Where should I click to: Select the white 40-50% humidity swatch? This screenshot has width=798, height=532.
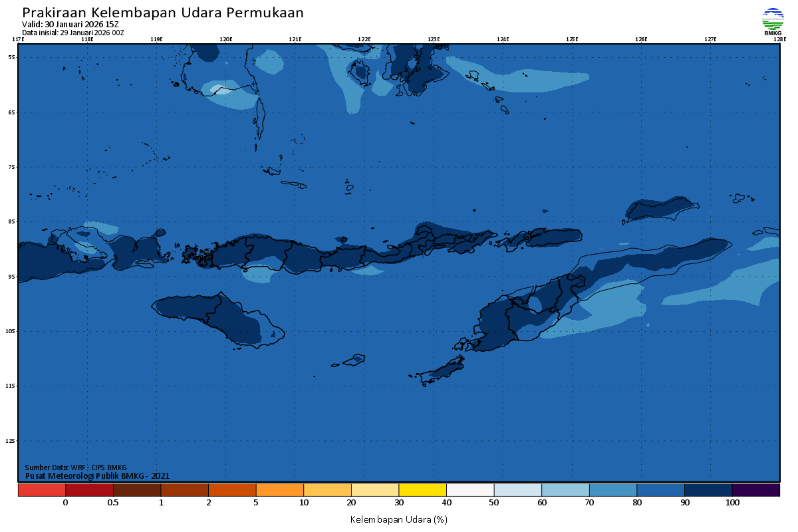(470, 490)
